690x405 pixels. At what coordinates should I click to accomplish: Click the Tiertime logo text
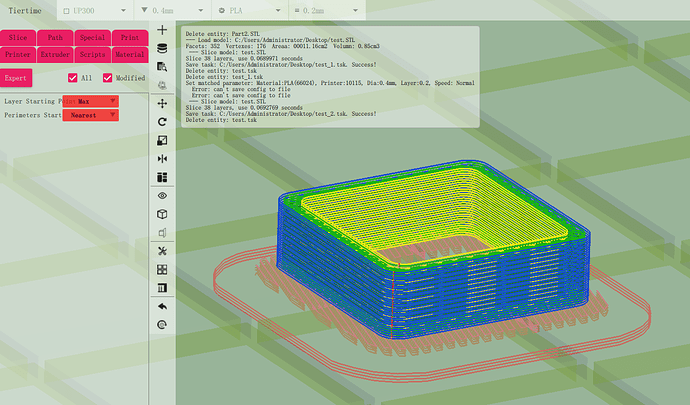[x=25, y=11]
